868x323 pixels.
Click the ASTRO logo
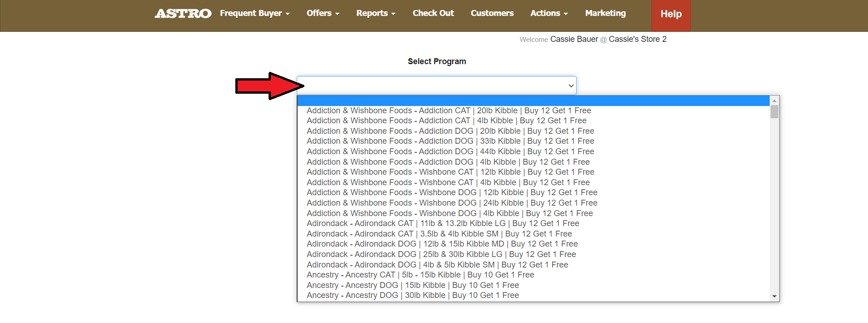[183, 14]
